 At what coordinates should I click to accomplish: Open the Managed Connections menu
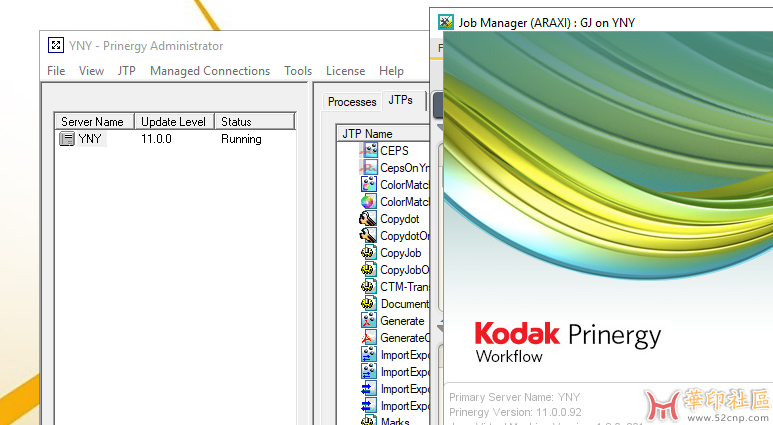click(x=210, y=71)
